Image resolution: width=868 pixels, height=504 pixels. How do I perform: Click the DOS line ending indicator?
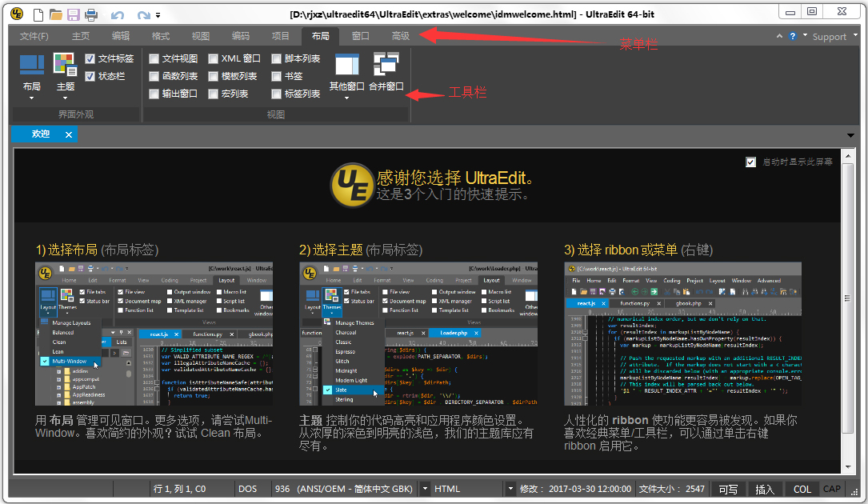click(247, 489)
